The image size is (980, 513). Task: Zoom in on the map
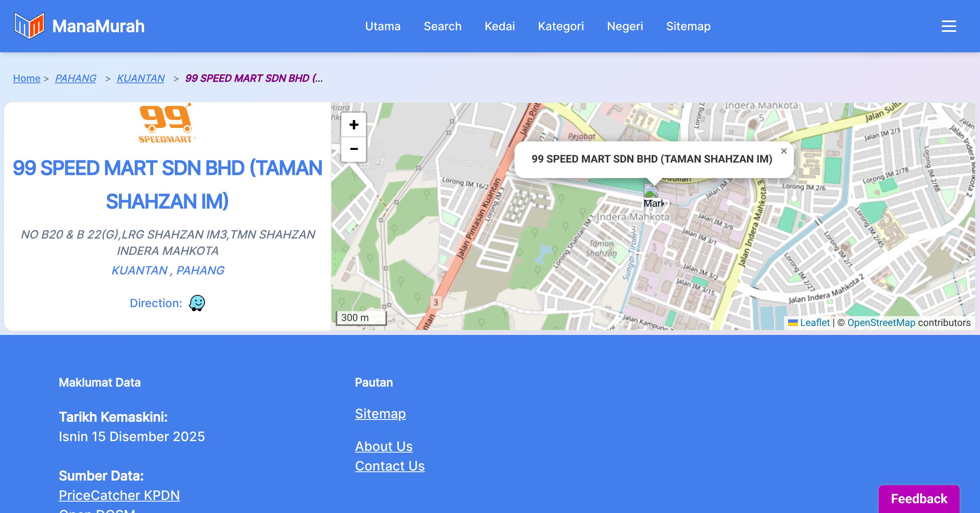[354, 125]
